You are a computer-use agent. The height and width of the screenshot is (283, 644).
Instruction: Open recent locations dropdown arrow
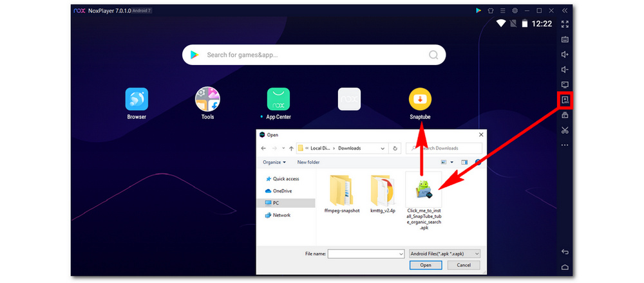coord(283,148)
